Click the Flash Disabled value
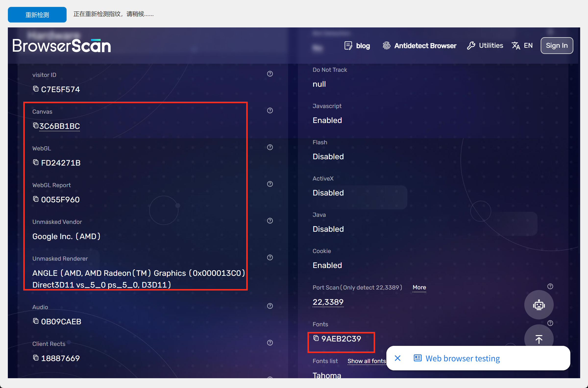 [328, 157]
